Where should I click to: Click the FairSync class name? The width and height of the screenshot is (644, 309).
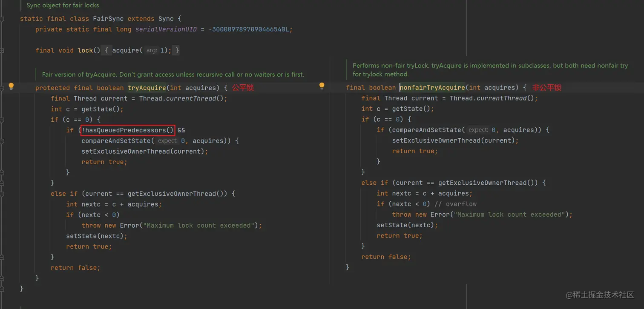click(108, 19)
